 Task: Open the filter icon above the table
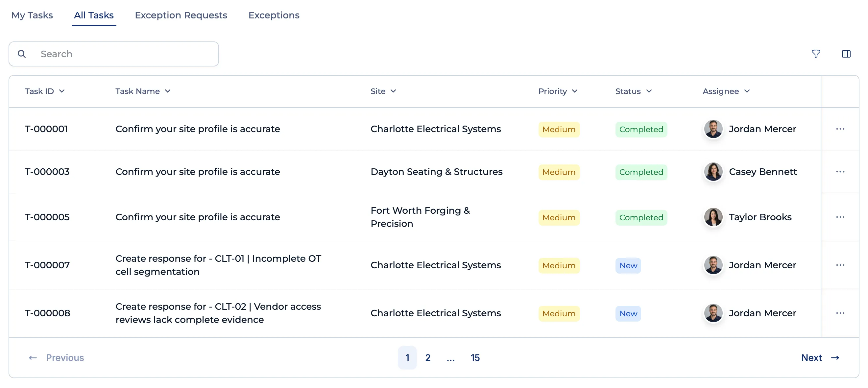(x=816, y=54)
